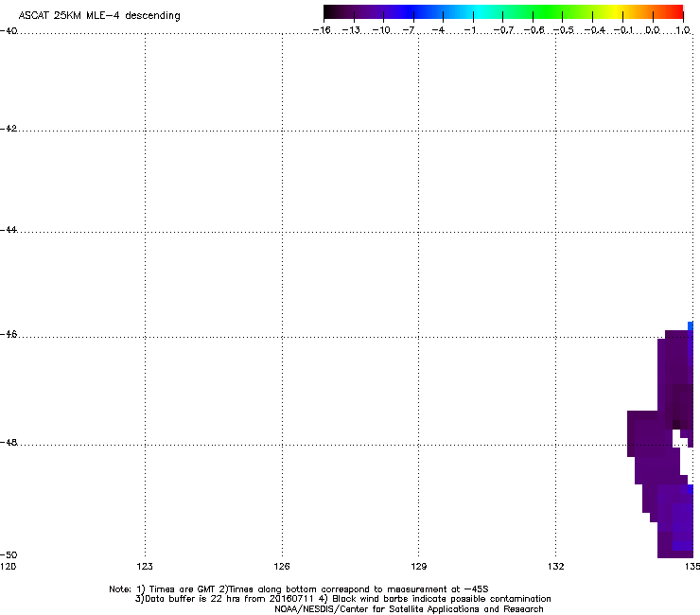Click the -44 latitude axis label

(x=9, y=230)
